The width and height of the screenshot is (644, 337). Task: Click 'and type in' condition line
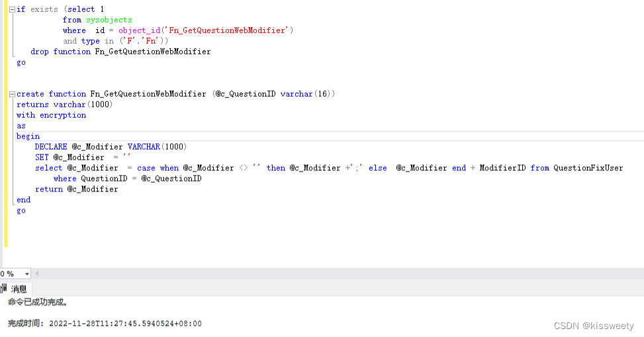[115, 41]
